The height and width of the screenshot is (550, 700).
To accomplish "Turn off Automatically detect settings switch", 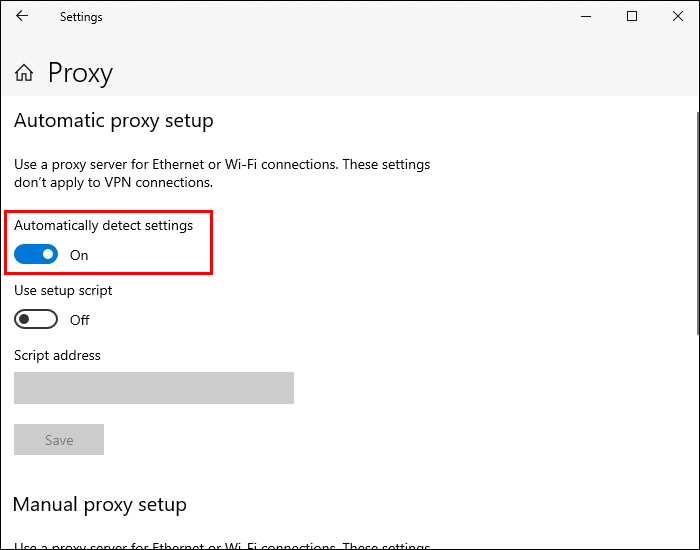I will click(36, 255).
